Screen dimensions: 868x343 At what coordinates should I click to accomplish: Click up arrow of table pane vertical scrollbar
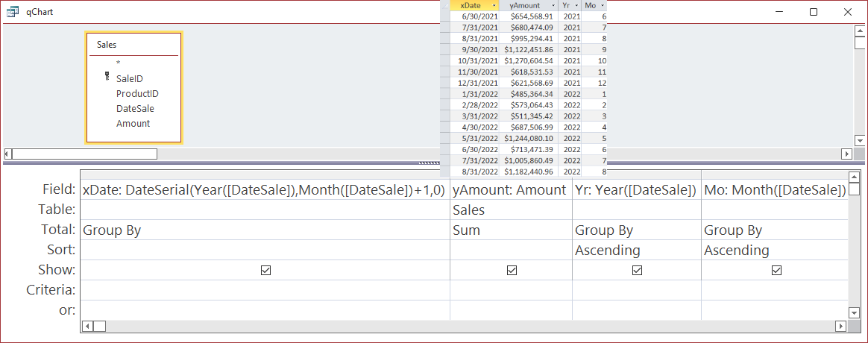(x=860, y=31)
